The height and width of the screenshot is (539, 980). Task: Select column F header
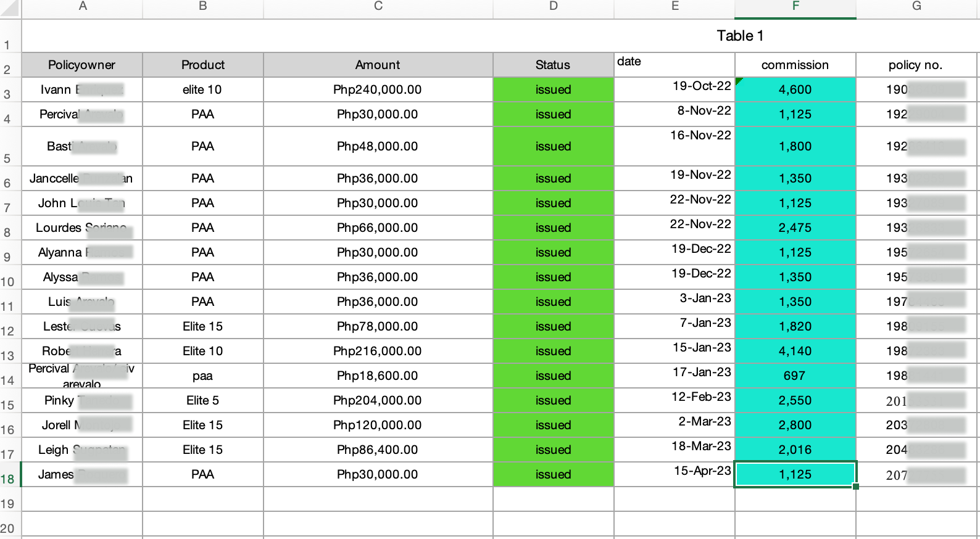pyautogui.click(x=795, y=7)
